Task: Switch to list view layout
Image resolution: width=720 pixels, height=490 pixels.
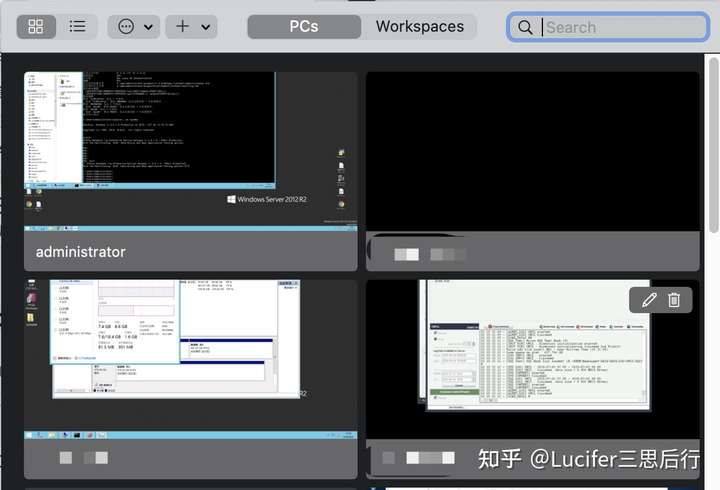Action: pyautogui.click(x=77, y=27)
